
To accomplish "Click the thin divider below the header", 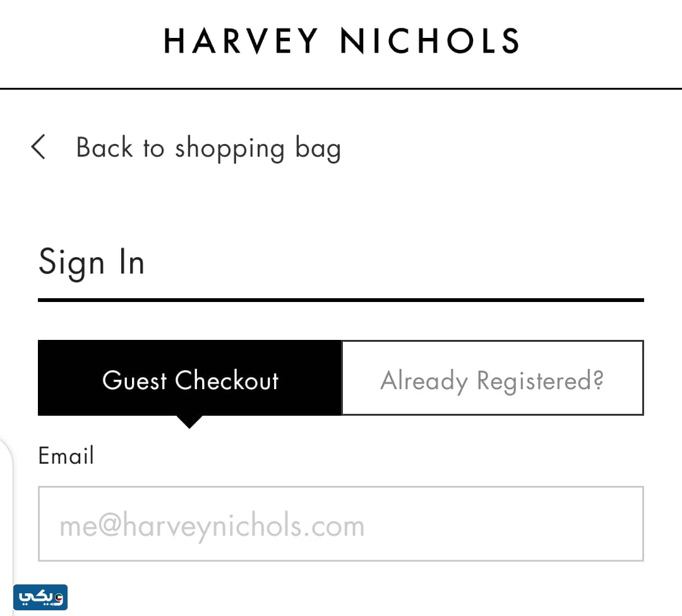I will coord(341,89).
